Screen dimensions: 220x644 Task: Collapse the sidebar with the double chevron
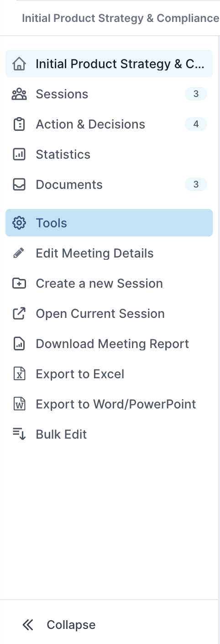click(28, 625)
